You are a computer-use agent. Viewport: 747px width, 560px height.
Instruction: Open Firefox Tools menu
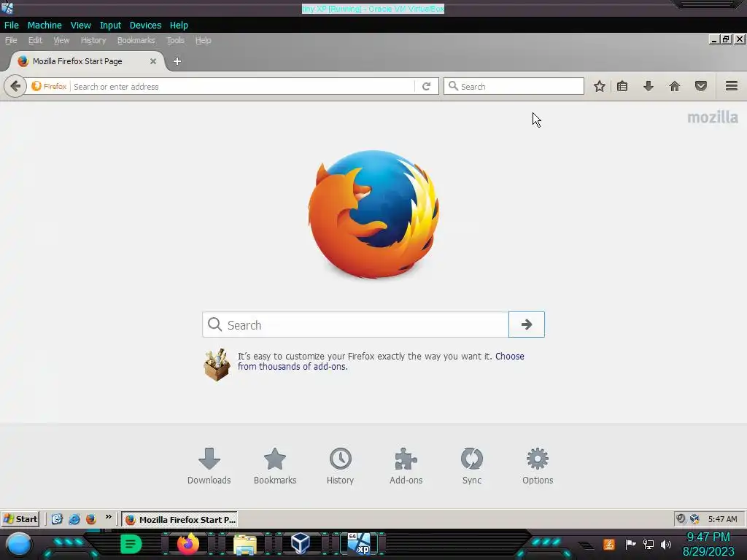pos(175,41)
